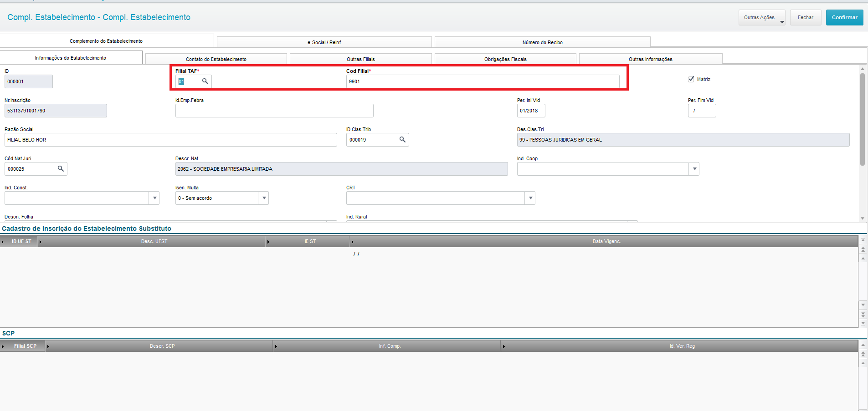Screen dimensions: 868x411
Task: Open the Contato do Estabelecimento tab
Action: [x=216, y=59]
